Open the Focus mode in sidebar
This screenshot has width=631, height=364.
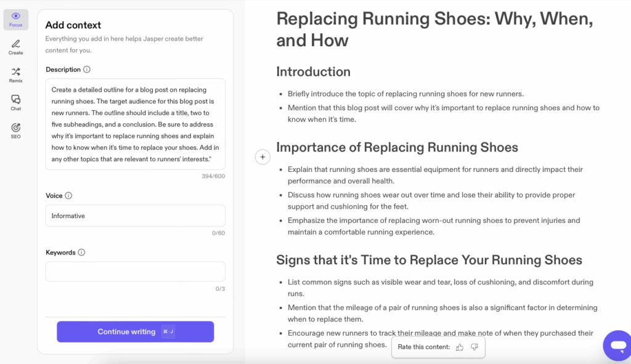pyautogui.click(x=16, y=19)
